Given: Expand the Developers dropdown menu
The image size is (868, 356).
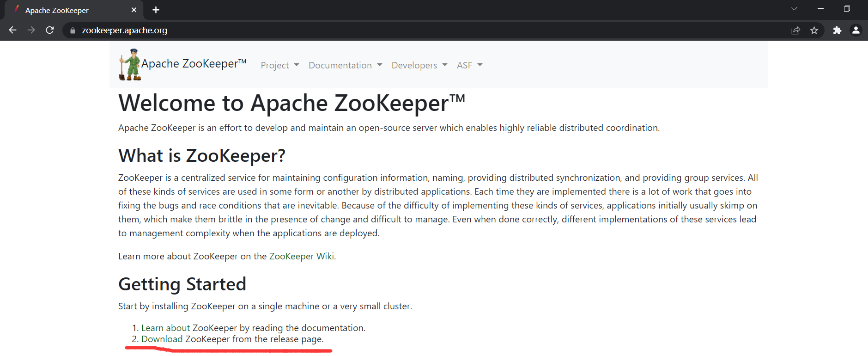Looking at the screenshot, I should point(419,65).
